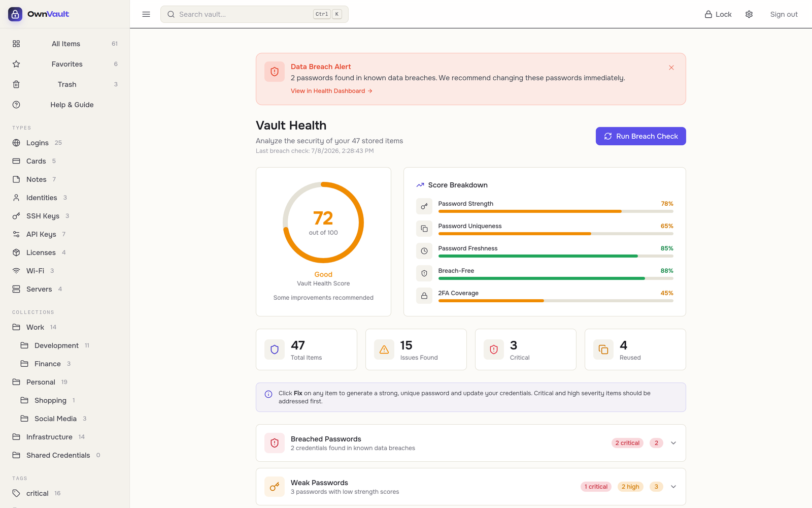The image size is (812, 508).
Task: Open Help & Guide
Action: tap(65, 105)
